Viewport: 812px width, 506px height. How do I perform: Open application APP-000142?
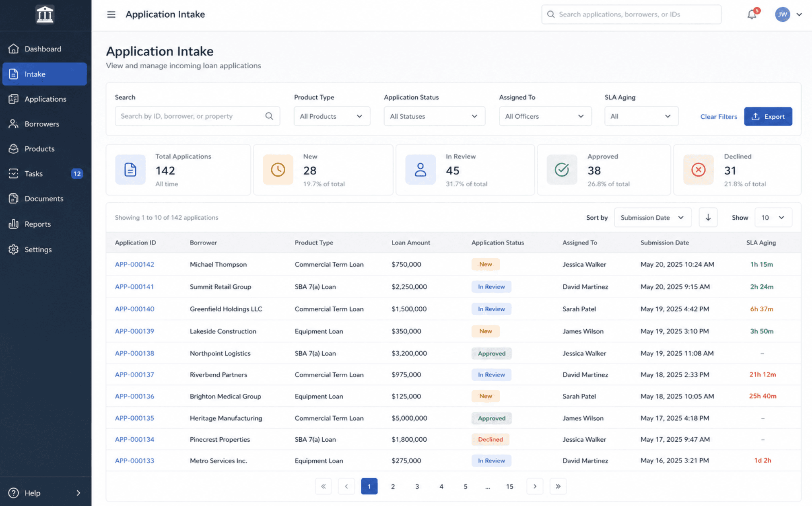point(134,264)
